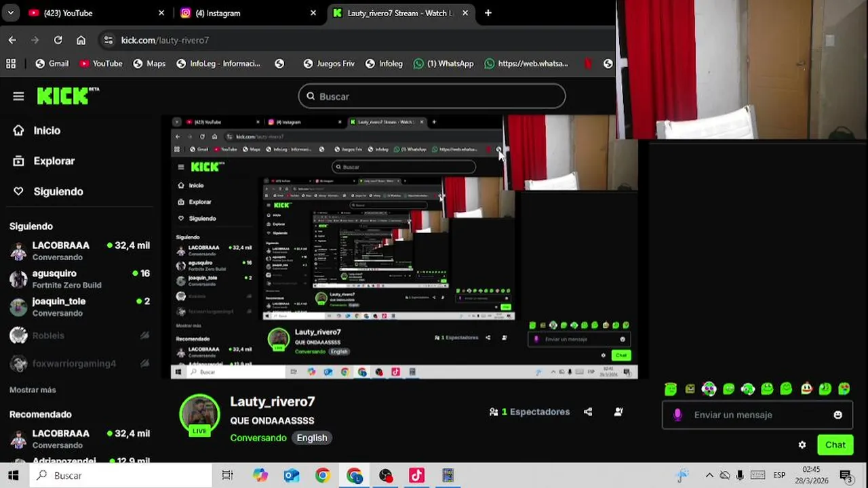Click the purple microphone icon in chat box

[x=677, y=415]
